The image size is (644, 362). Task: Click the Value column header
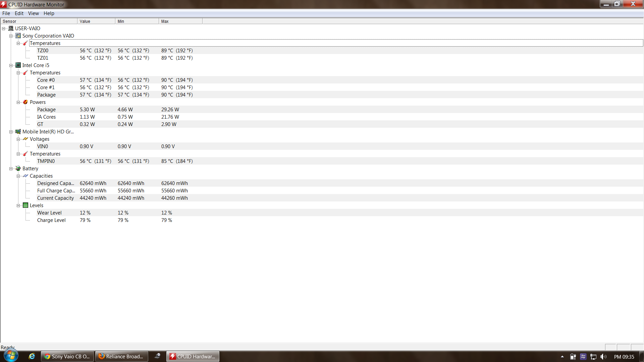click(x=96, y=21)
